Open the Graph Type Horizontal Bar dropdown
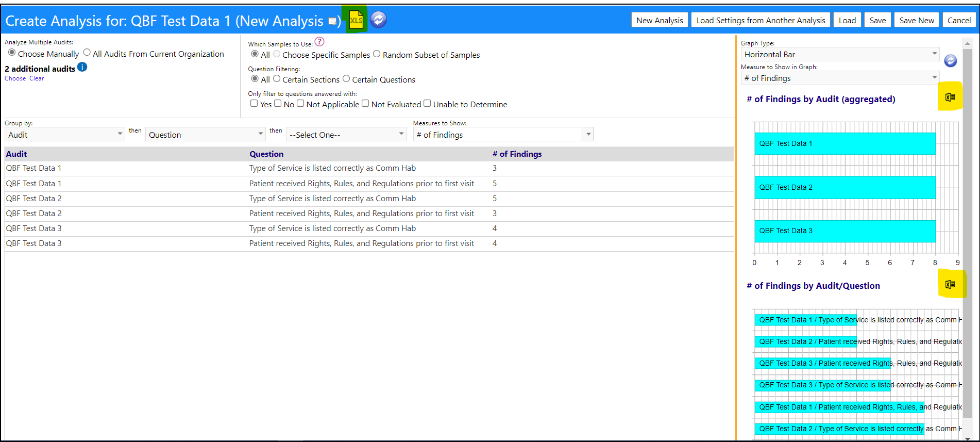 (840, 54)
